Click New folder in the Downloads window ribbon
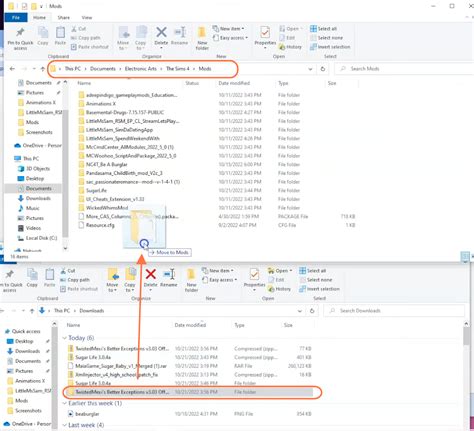The width and height of the screenshot is (474, 431). 191,280
